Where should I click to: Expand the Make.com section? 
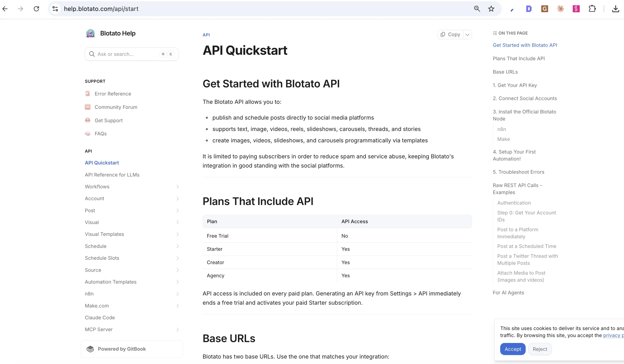point(177,306)
